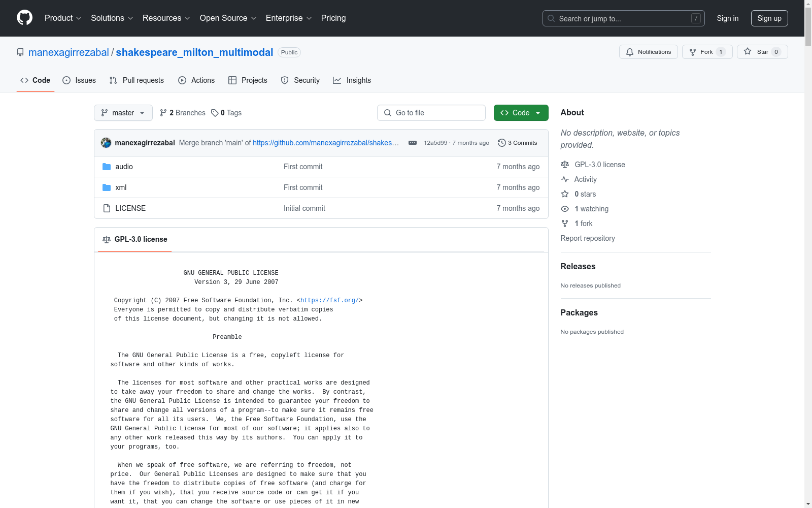
Task: Switch to the Code tab
Action: [36, 80]
